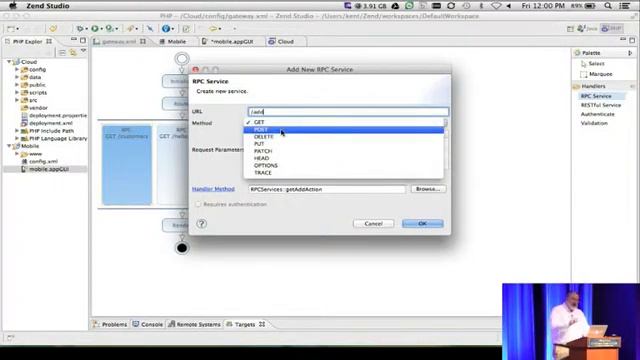Click the Apple menu icon

13,6
